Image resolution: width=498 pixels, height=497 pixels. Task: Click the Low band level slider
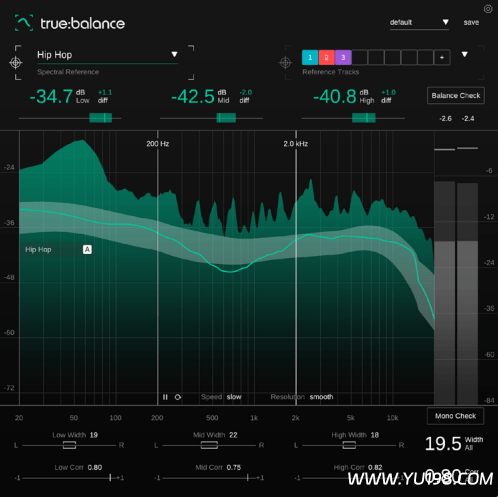pyautogui.click(x=70, y=118)
